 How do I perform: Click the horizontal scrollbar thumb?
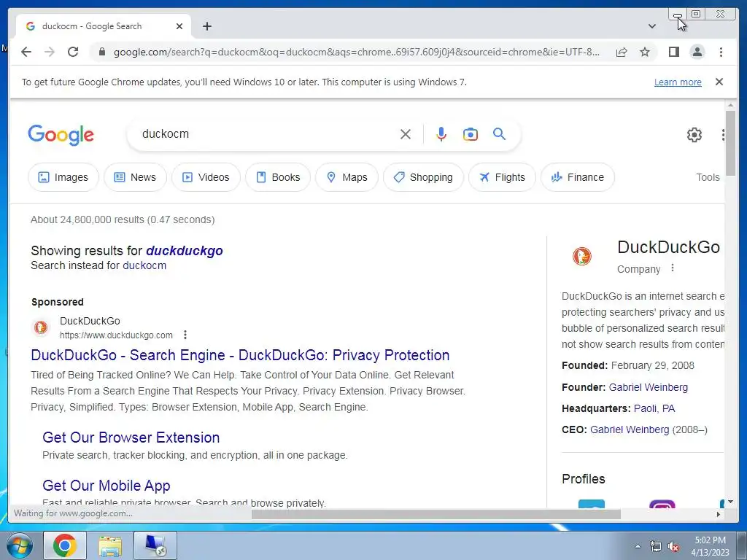pos(436,514)
